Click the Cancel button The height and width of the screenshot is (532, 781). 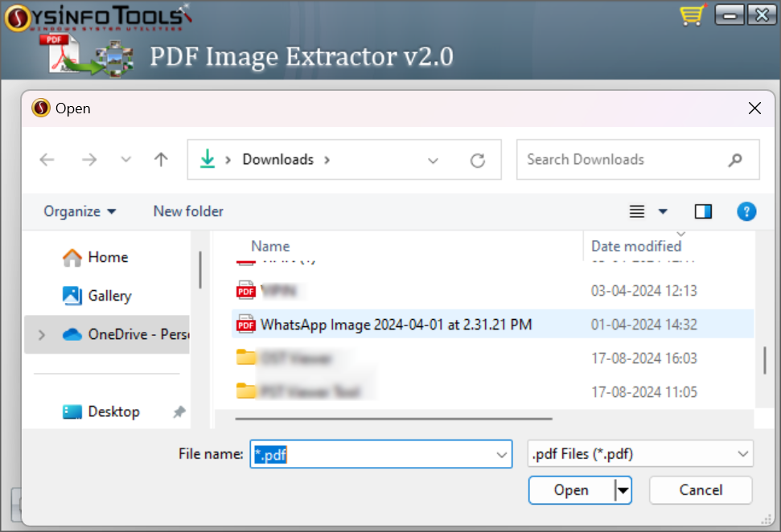pos(701,490)
